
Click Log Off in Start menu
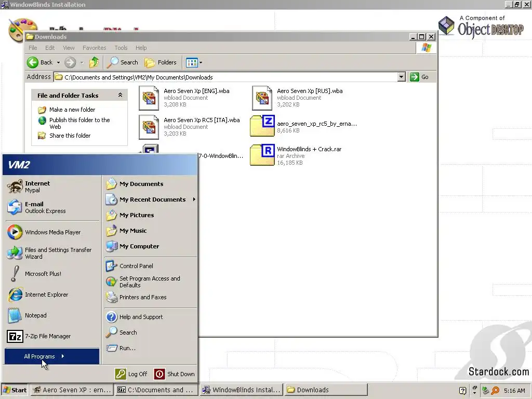click(x=131, y=374)
